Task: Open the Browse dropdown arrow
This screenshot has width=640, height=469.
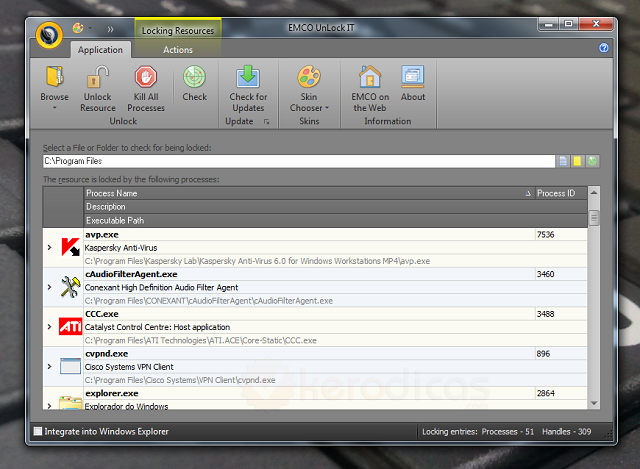Action: (x=54, y=108)
